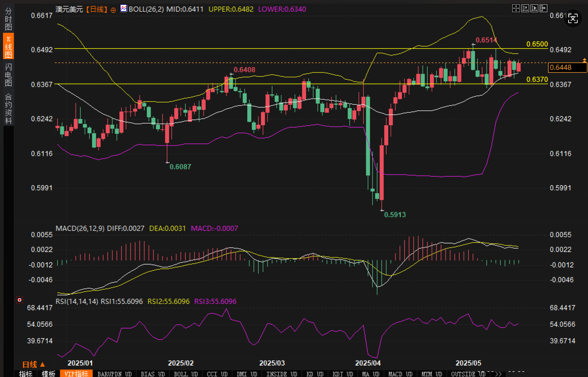The image size is (588, 377).
Task: Apply the KDJ UD indicator
Action: tap(343, 374)
